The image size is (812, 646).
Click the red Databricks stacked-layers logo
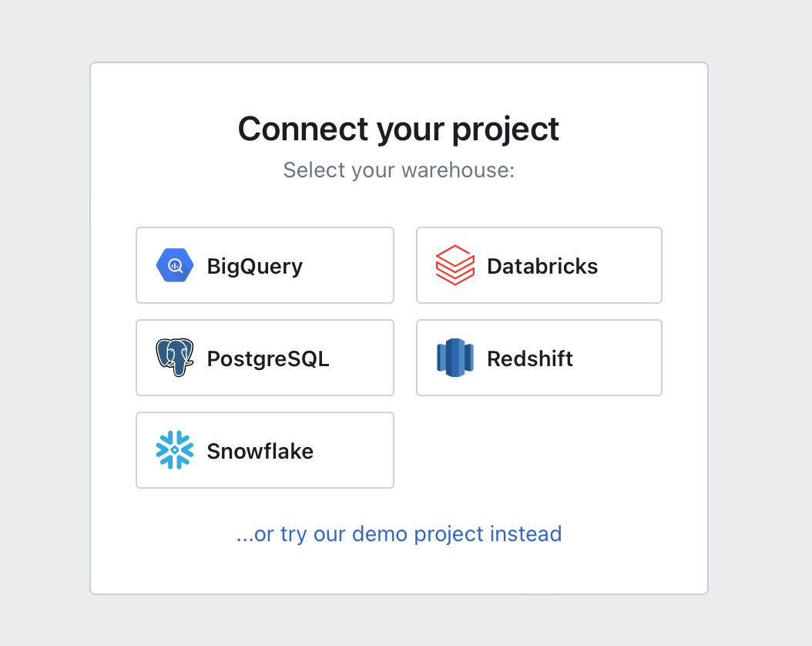(x=455, y=265)
